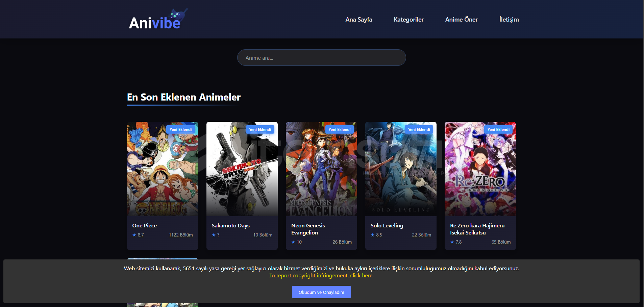Click the '22 Bölüm' episode count
Screen dimensions: 644x307
click(x=421, y=235)
